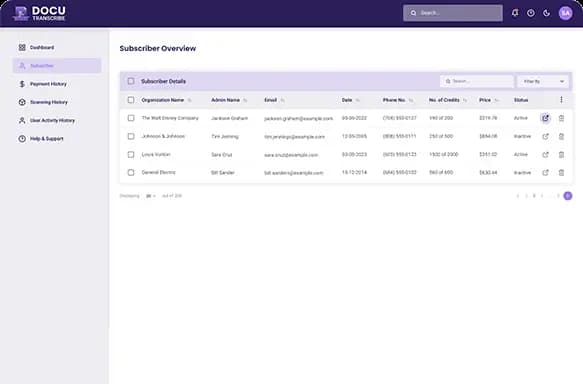Viewport: 583px width, 384px height.
Task: Open Walt Disney Company subscriber details
Action: pyautogui.click(x=545, y=118)
